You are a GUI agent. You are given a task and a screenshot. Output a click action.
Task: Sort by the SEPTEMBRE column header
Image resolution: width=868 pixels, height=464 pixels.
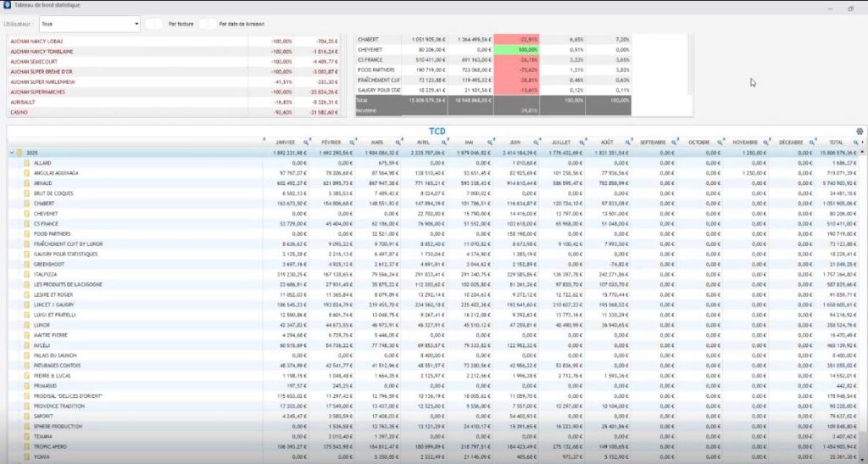653,143
